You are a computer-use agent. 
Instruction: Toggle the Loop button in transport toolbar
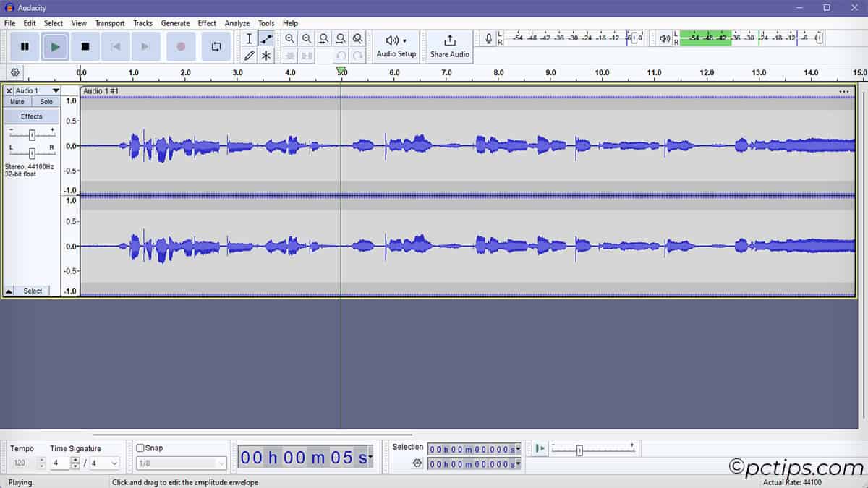[x=216, y=47]
